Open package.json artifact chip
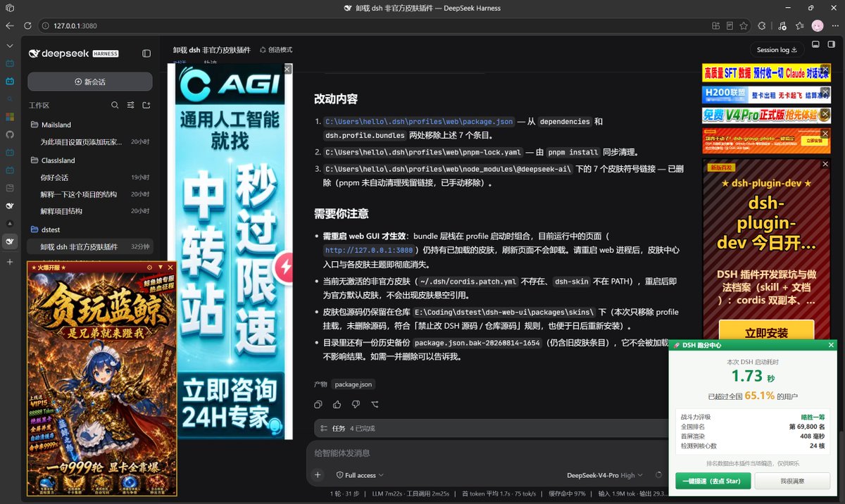Screen dimensions: 845x504 tap(353, 384)
